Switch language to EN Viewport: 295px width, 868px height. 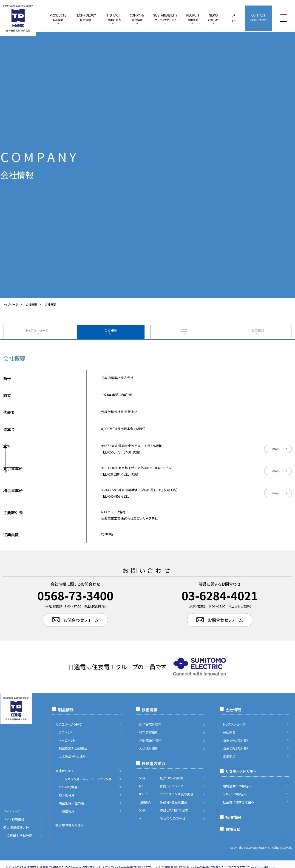pos(234,21)
